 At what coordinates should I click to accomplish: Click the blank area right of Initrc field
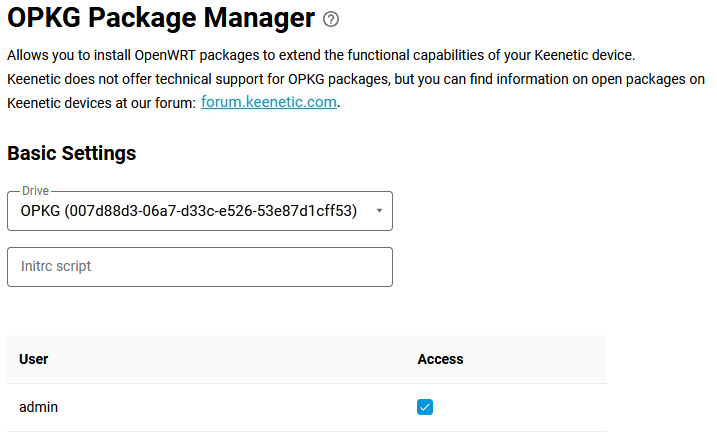point(550,267)
